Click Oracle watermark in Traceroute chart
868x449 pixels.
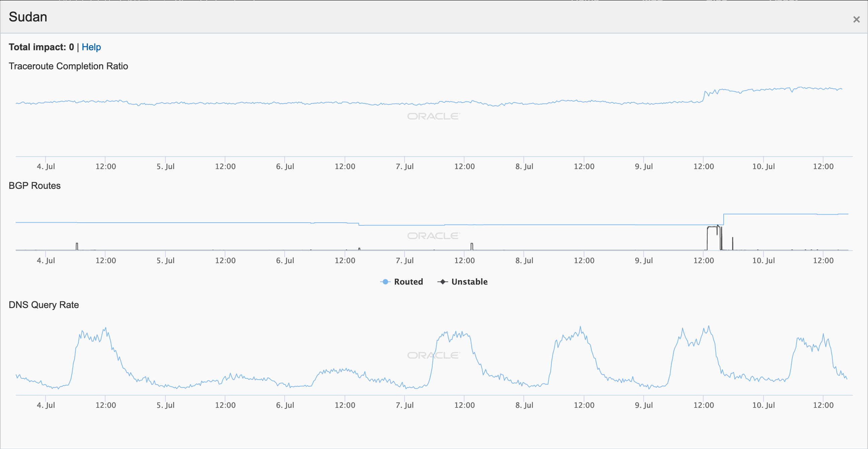[433, 116]
